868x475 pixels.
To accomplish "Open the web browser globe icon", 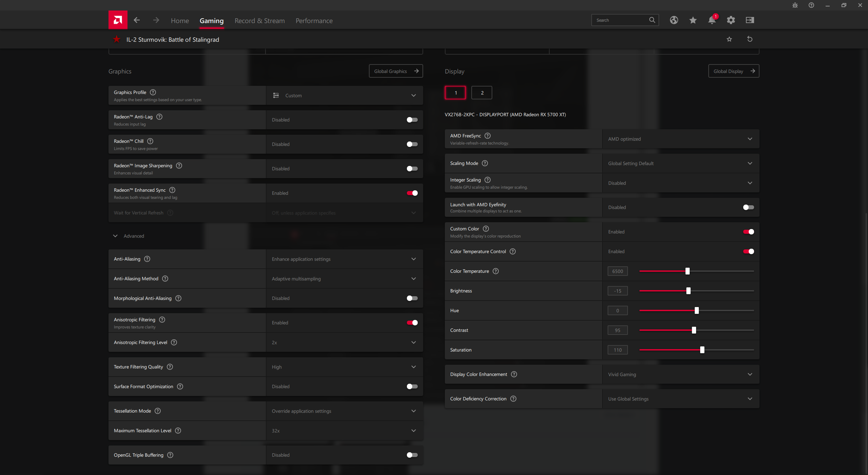I will 674,20.
